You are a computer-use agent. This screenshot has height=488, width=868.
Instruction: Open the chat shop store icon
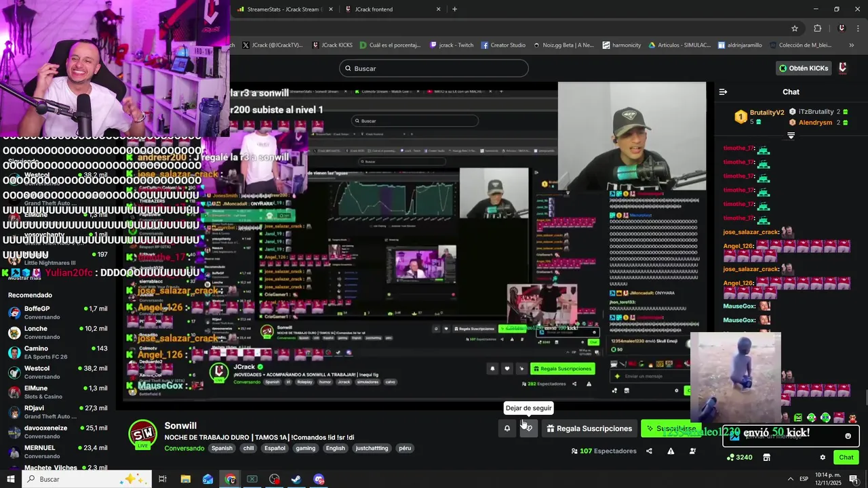click(766, 457)
